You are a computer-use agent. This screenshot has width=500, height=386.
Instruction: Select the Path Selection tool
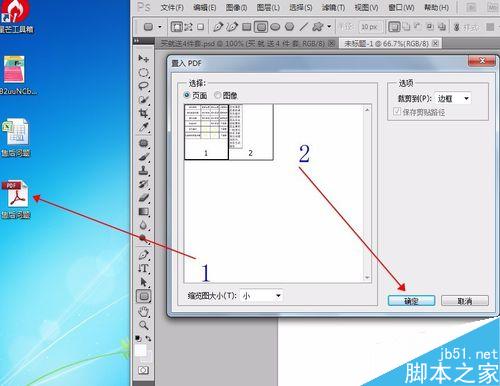(x=143, y=282)
